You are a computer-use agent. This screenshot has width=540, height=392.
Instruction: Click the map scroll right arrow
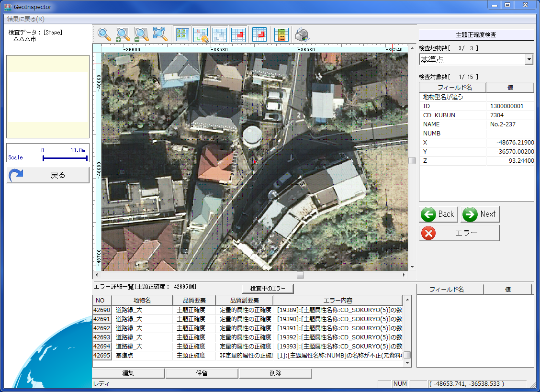click(x=404, y=275)
